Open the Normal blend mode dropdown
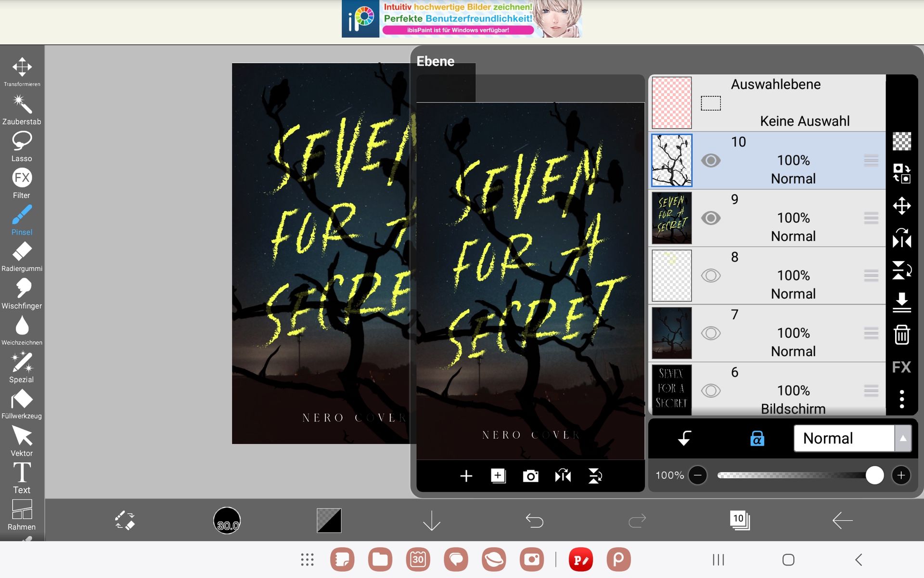Screen dimensions: 924x578 (x=852, y=438)
